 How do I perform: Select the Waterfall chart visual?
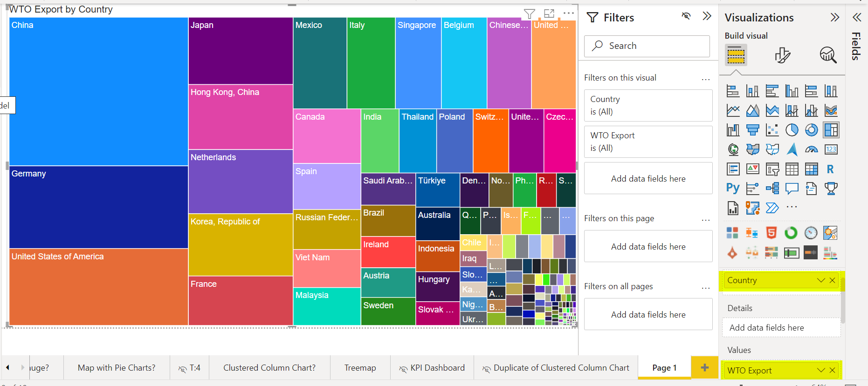[733, 130]
